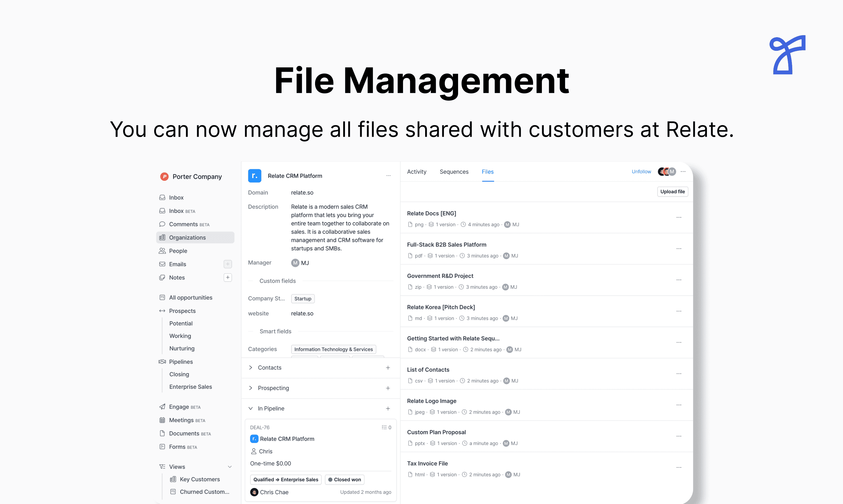Open more options for Relate Docs [ENG]
This screenshot has width=843, height=504.
[x=679, y=217]
